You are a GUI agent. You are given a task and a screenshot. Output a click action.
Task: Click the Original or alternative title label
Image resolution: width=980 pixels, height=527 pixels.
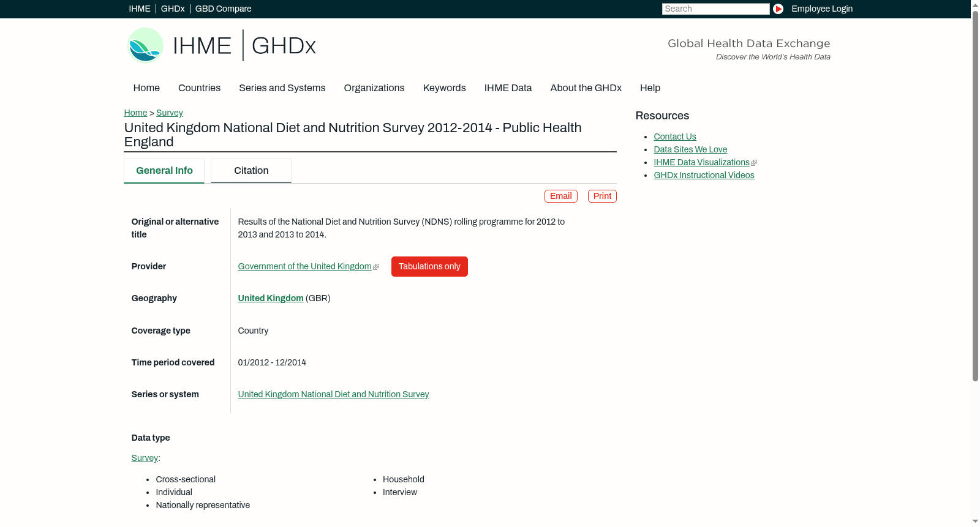tap(175, 228)
